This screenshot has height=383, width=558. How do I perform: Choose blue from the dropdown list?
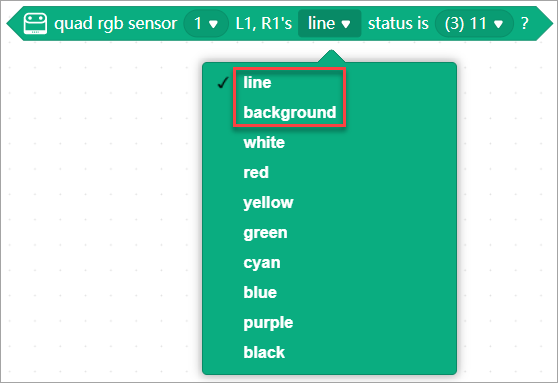tap(260, 293)
